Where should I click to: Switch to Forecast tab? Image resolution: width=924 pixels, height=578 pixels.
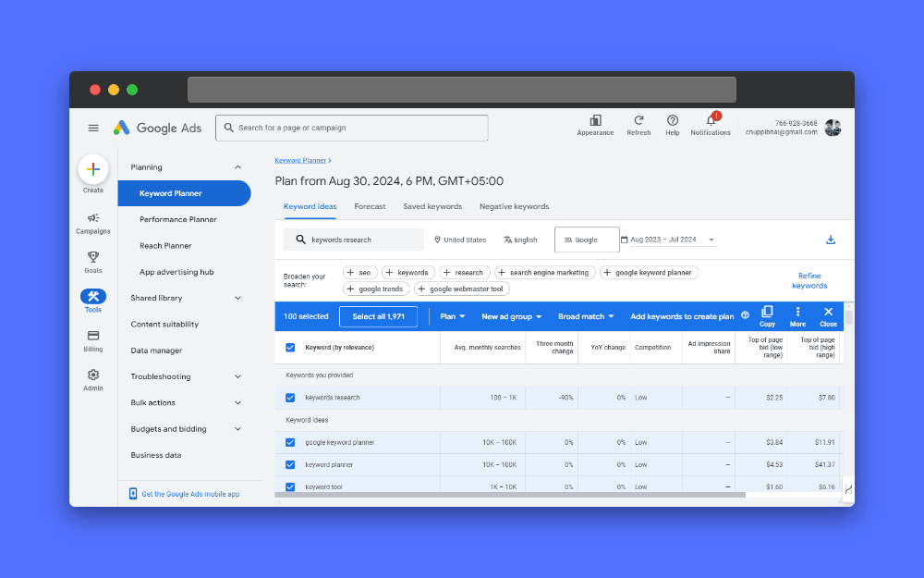click(x=370, y=206)
